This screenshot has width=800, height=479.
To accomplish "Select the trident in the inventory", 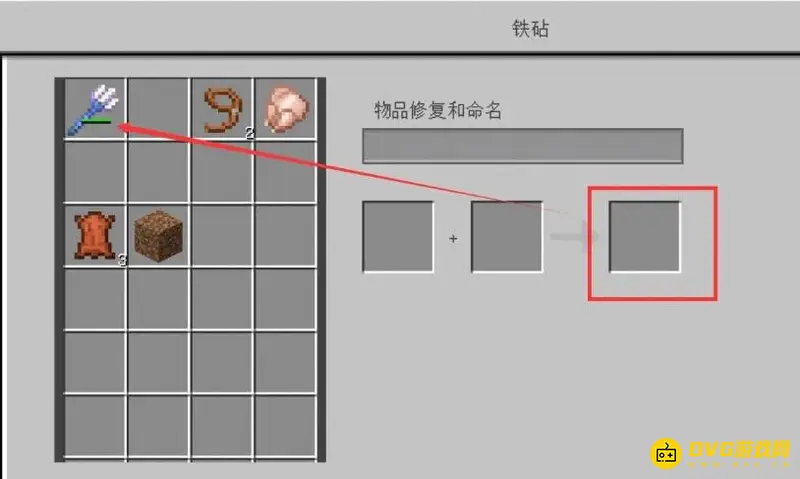I will click(95, 110).
